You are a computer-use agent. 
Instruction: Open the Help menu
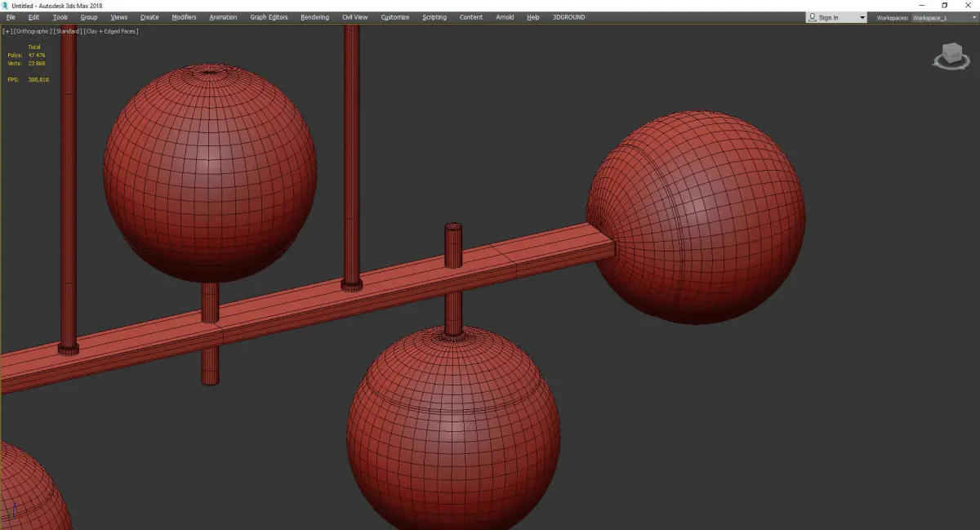click(533, 17)
